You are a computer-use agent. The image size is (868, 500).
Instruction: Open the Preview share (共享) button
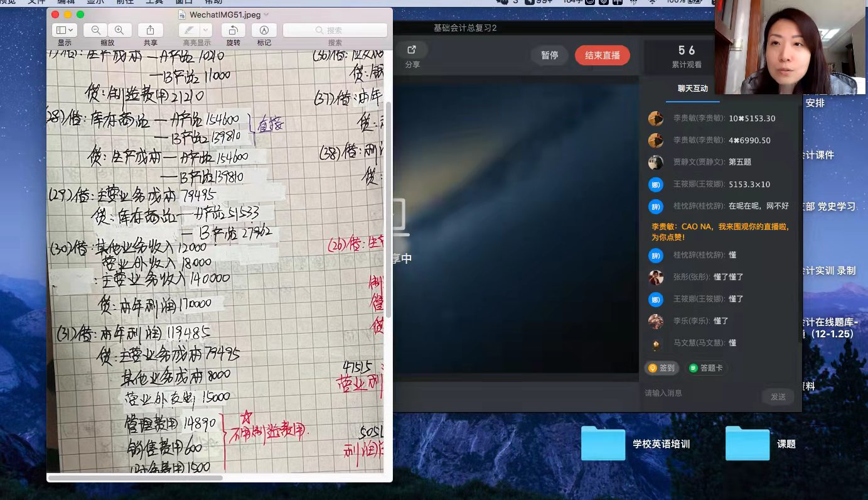click(x=151, y=30)
